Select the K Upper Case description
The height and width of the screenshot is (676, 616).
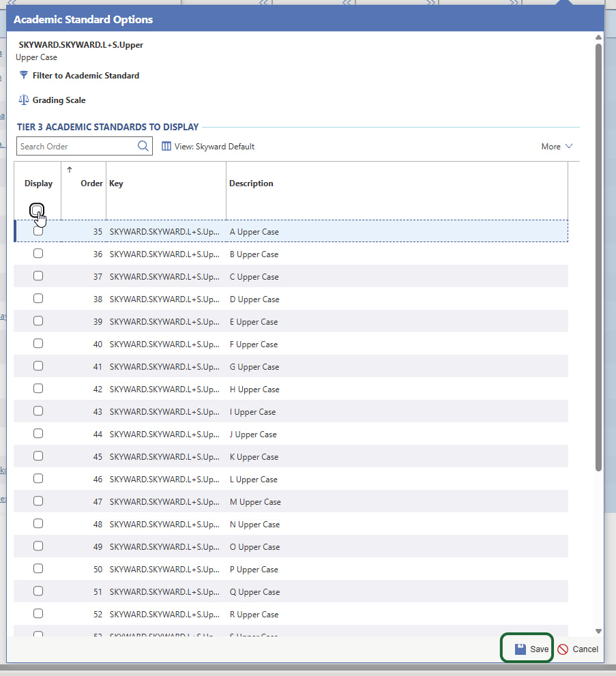(254, 457)
